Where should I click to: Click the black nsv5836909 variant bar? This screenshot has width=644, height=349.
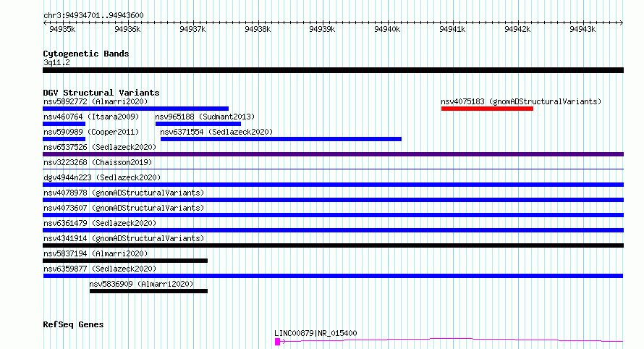(148, 292)
